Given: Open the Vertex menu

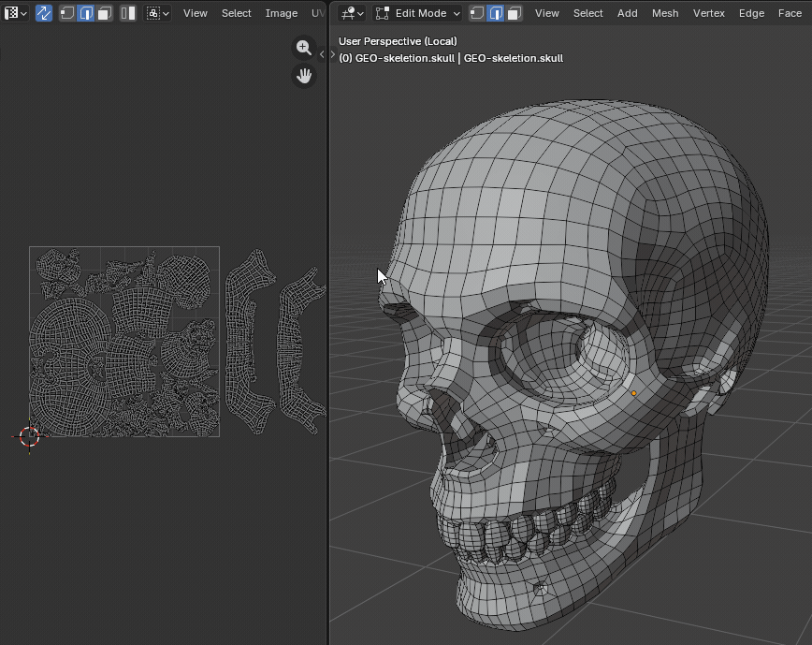Looking at the screenshot, I should click(x=708, y=13).
